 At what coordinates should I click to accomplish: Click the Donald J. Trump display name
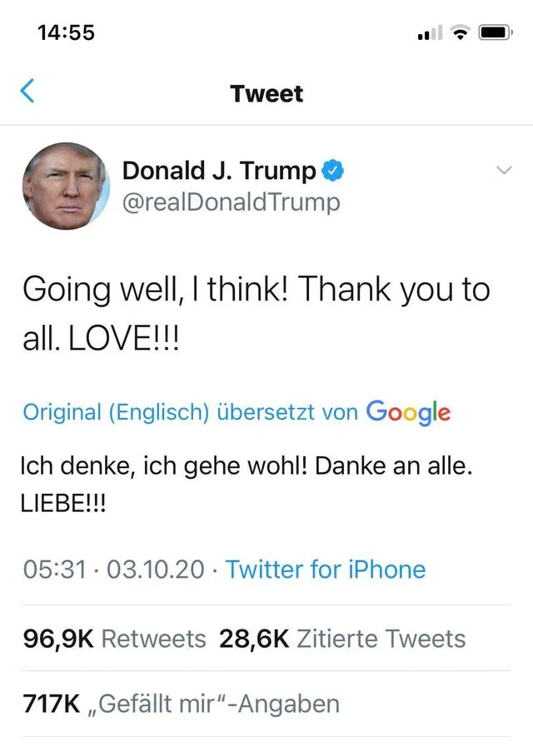click(219, 171)
